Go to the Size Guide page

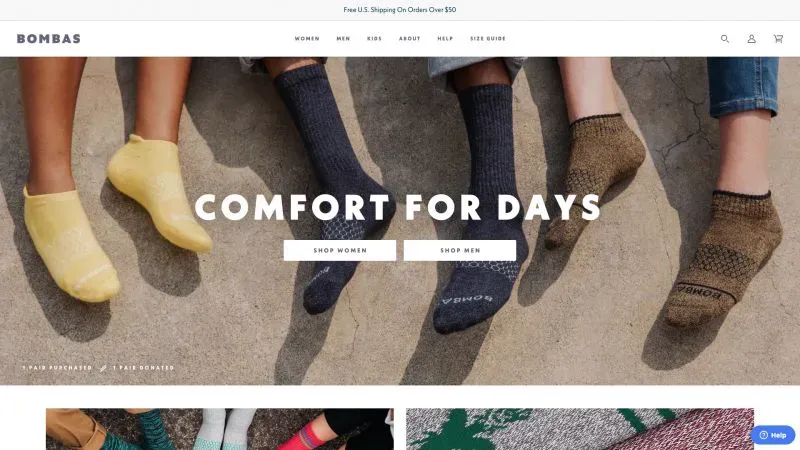488,39
